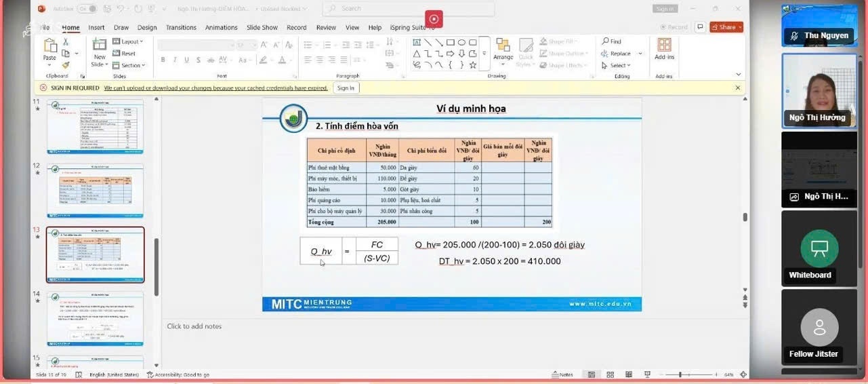Click the Share button

[x=726, y=27]
